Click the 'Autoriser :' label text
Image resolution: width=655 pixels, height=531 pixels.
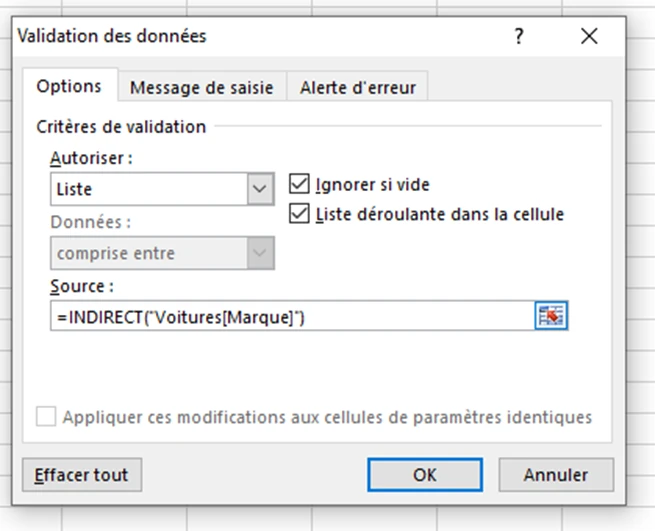coord(91,158)
